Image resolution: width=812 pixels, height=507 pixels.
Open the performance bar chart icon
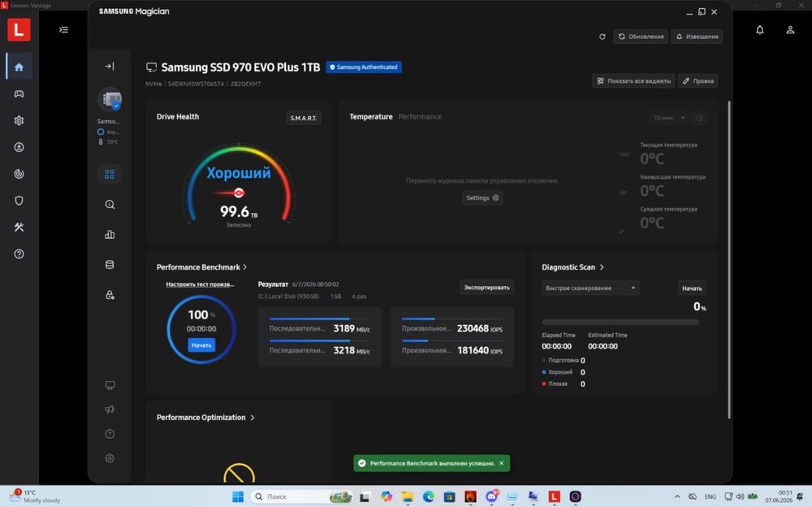pos(110,234)
